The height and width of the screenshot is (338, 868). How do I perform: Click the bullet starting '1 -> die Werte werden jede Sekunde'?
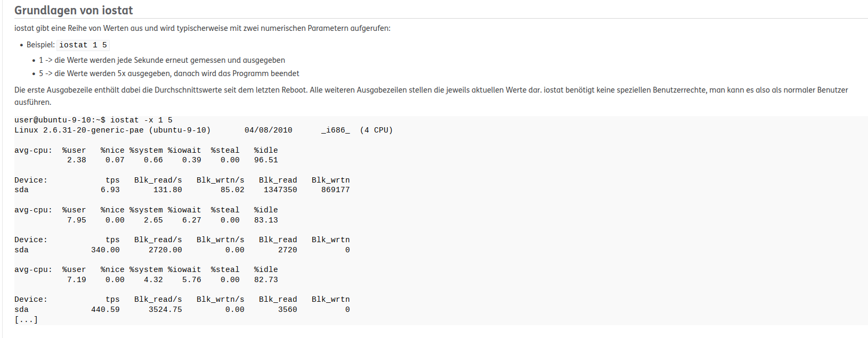click(162, 60)
